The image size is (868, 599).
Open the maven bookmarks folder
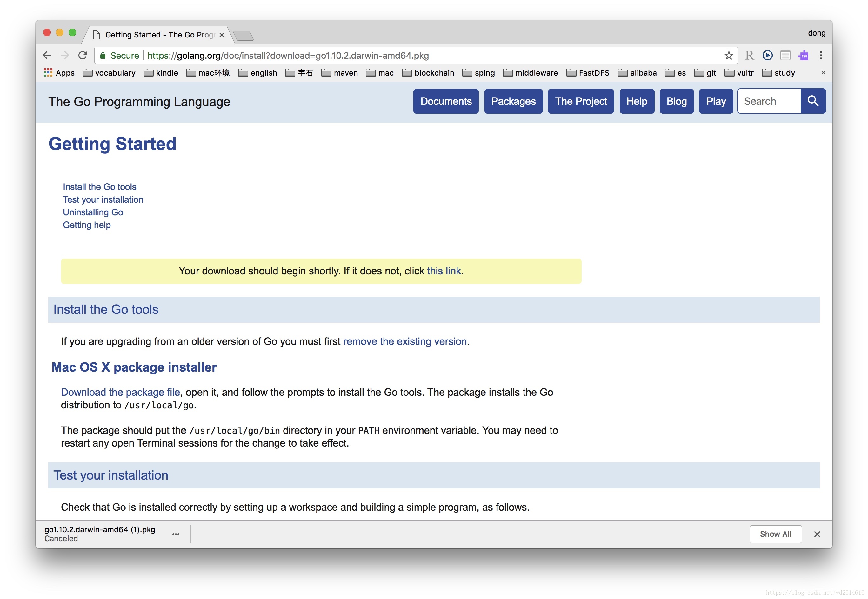pyautogui.click(x=340, y=73)
